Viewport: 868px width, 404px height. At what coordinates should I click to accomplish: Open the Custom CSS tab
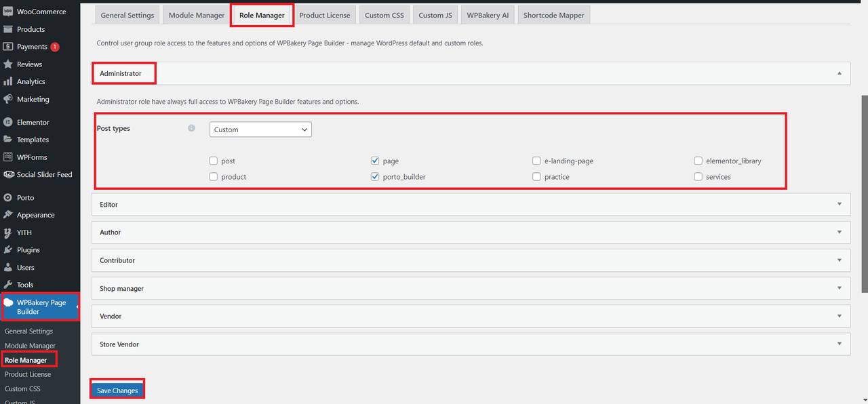[384, 15]
